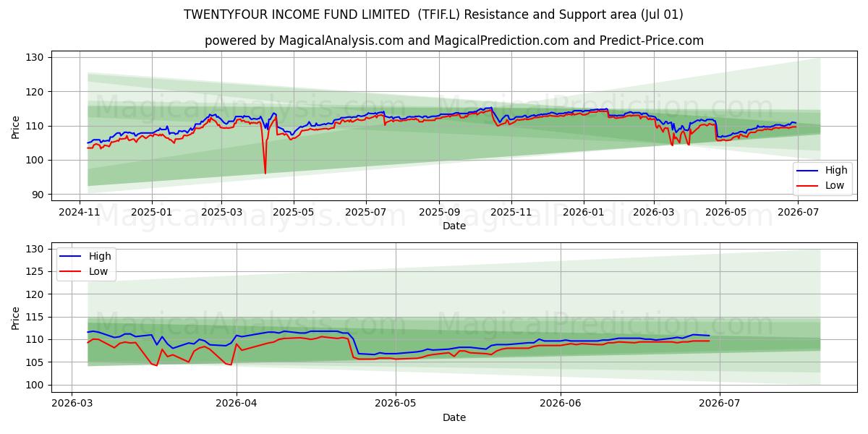Click the top chart 'Date' axis label

coord(454,226)
